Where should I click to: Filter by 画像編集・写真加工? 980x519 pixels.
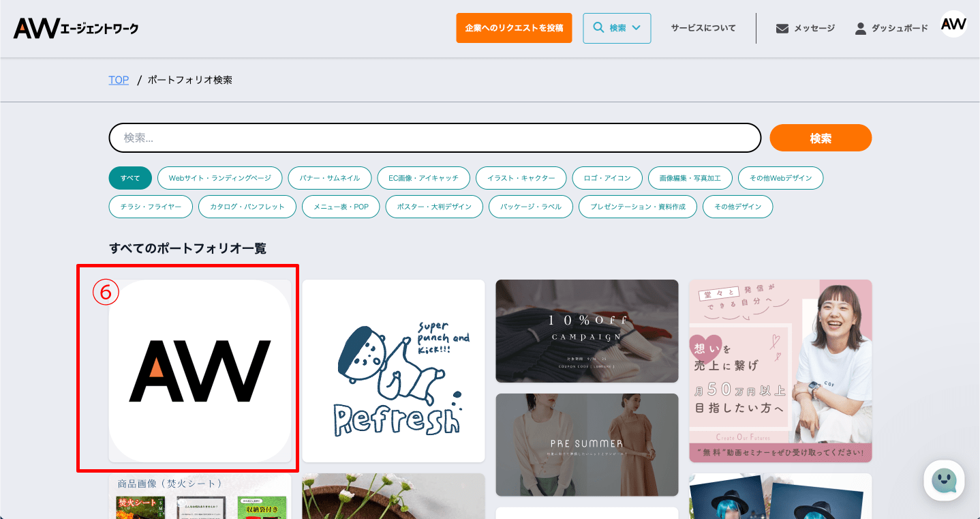pyautogui.click(x=690, y=178)
